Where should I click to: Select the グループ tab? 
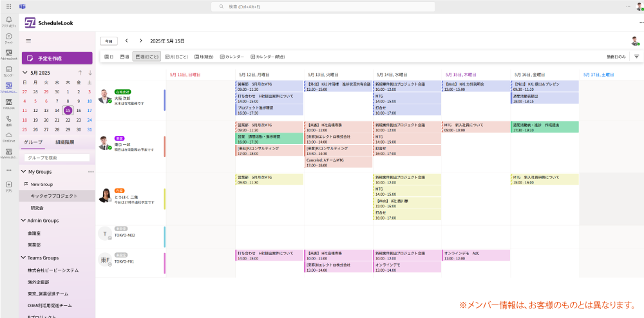pos(32,142)
